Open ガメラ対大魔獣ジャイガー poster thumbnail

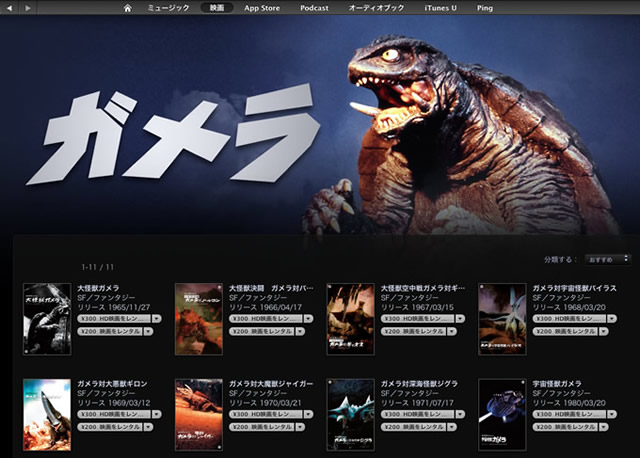click(199, 415)
